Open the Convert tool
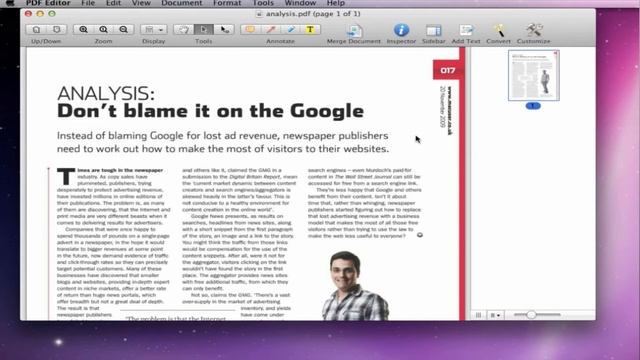This screenshot has width=640, height=360. pyautogui.click(x=498, y=30)
